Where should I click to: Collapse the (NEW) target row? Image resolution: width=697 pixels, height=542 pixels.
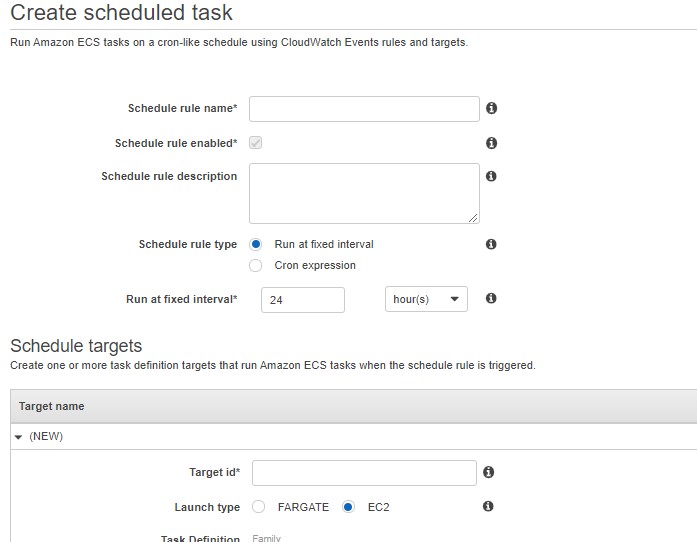point(18,437)
